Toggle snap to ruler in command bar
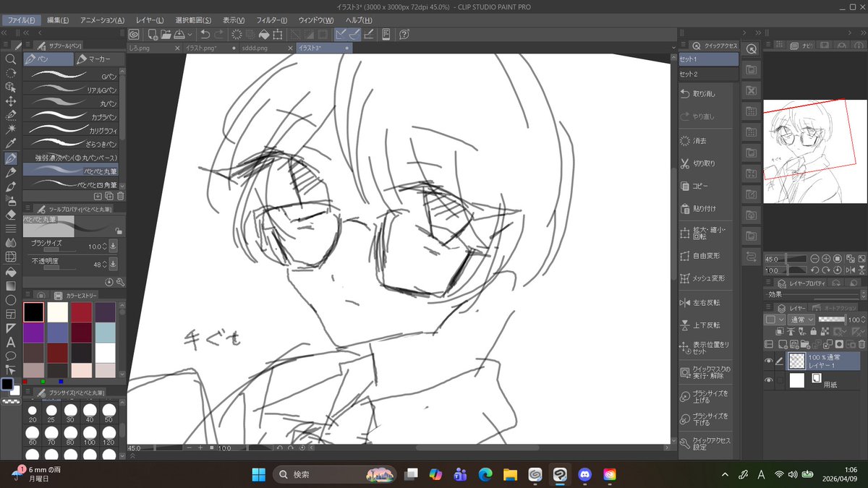The height and width of the screenshot is (488, 868). coord(341,34)
